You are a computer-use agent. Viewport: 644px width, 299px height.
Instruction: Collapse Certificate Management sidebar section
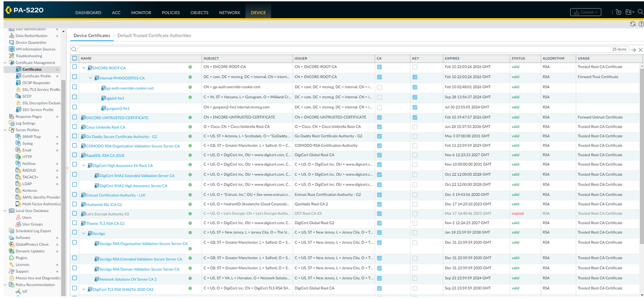coord(6,63)
